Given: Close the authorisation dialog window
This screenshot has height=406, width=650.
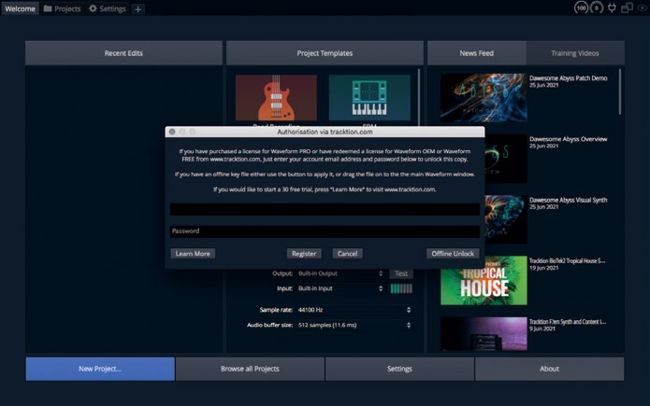Looking at the screenshot, I should [x=172, y=131].
